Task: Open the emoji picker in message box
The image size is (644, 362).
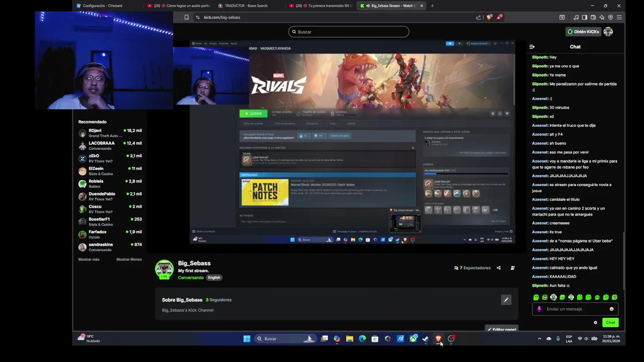Action: [x=612, y=309]
